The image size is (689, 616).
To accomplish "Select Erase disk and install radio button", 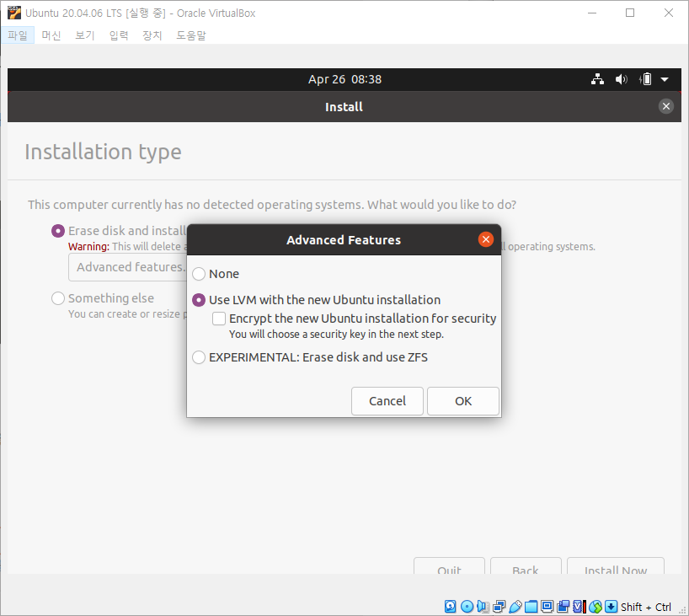I will [x=58, y=231].
